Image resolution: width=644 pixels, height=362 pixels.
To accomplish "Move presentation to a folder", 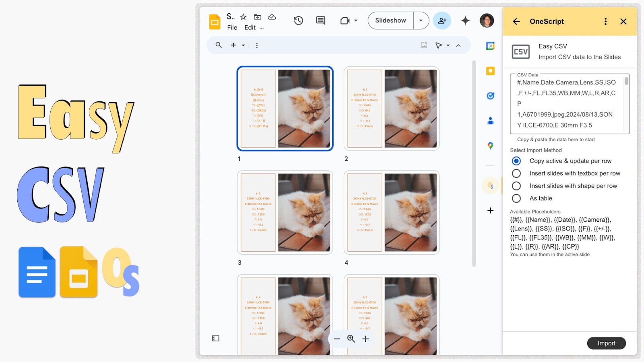I will 258,17.
